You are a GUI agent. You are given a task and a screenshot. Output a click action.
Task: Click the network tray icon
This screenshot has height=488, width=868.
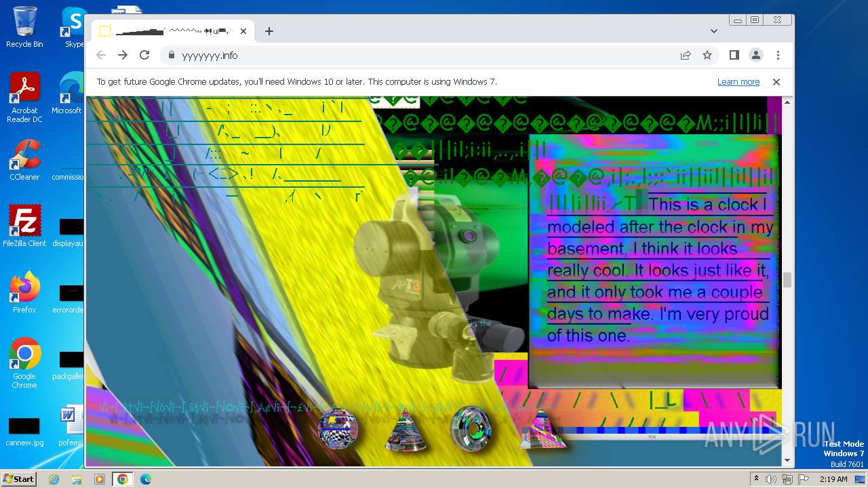pyautogui.click(x=787, y=479)
